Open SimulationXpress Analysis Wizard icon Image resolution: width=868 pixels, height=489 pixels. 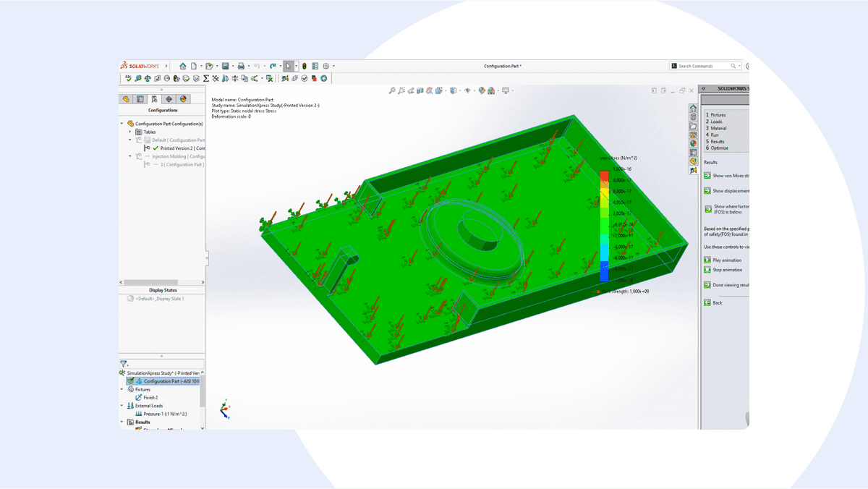pos(284,78)
